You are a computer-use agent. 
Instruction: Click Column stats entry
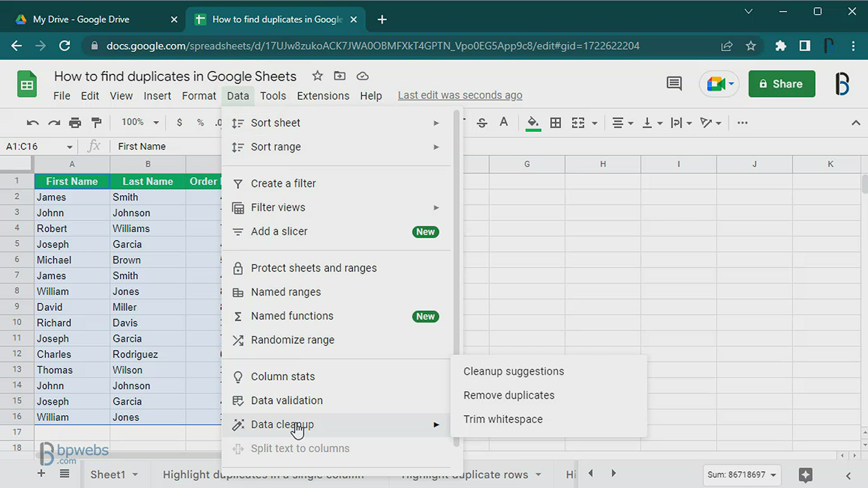click(337, 376)
